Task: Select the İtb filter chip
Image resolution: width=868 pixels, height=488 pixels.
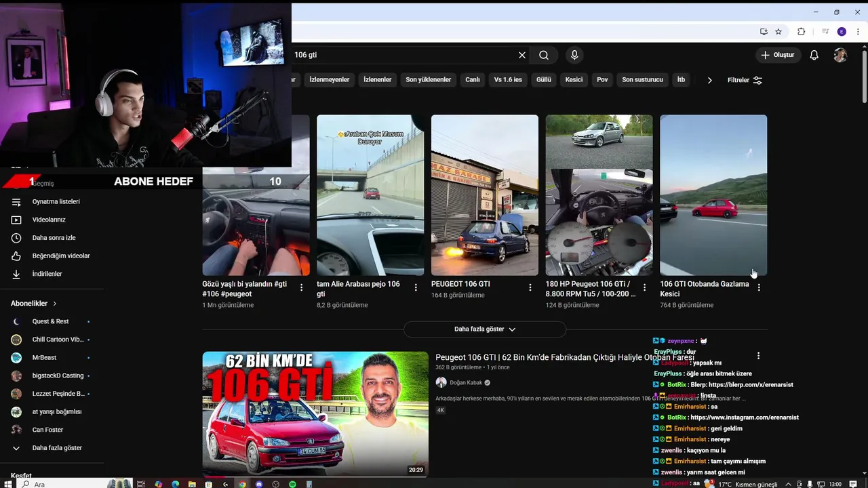Action: pyautogui.click(x=681, y=79)
